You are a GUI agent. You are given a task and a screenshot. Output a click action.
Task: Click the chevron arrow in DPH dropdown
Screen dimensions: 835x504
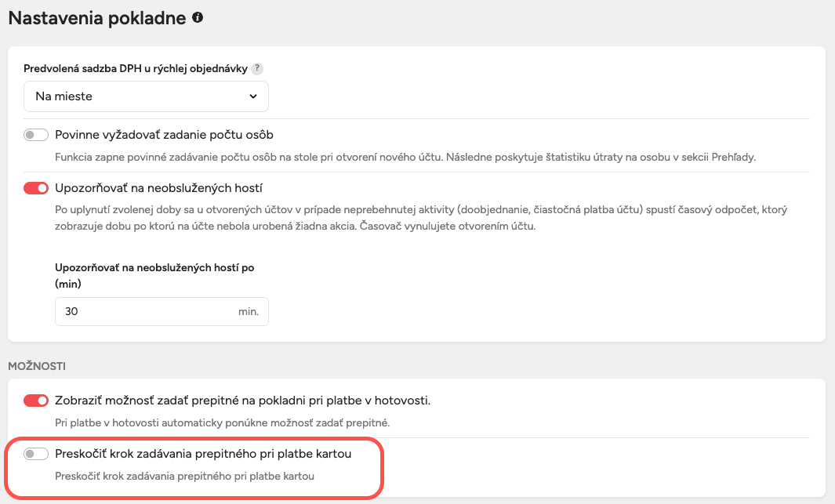[x=253, y=96]
